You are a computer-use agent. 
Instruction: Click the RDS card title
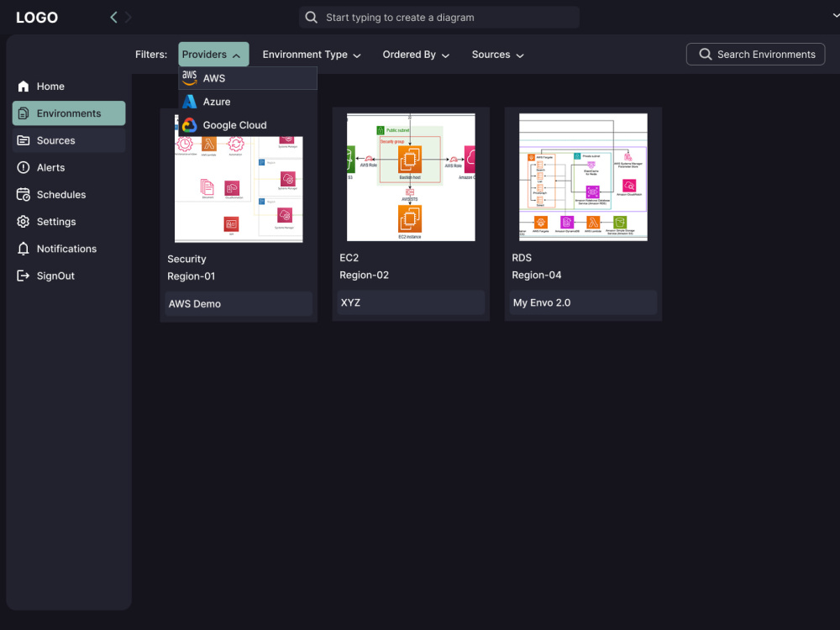[x=522, y=258]
